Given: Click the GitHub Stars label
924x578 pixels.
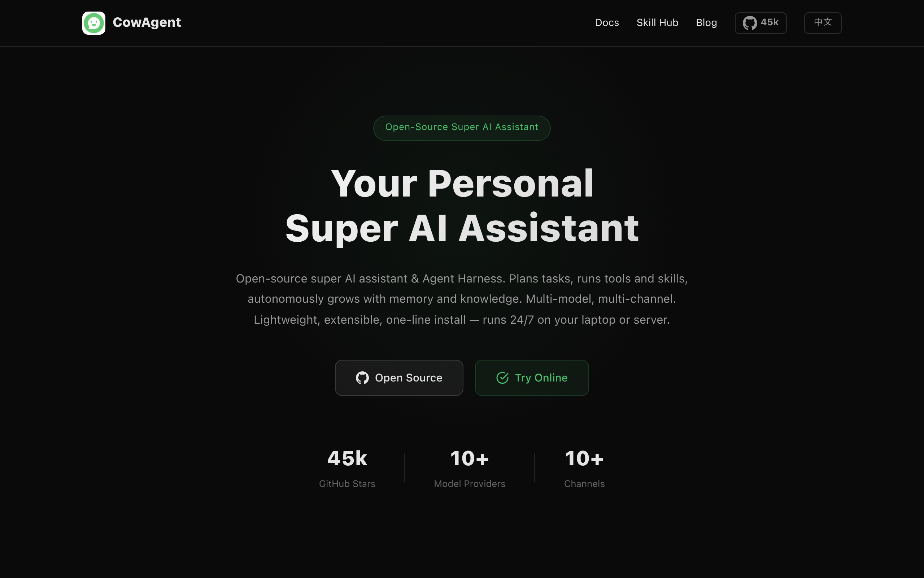Looking at the screenshot, I should [x=347, y=484].
